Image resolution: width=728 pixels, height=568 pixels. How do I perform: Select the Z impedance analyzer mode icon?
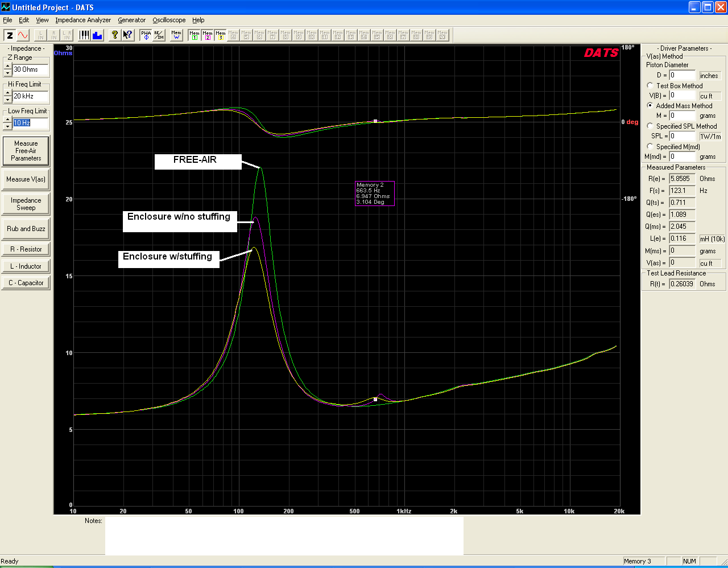click(10, 35)
